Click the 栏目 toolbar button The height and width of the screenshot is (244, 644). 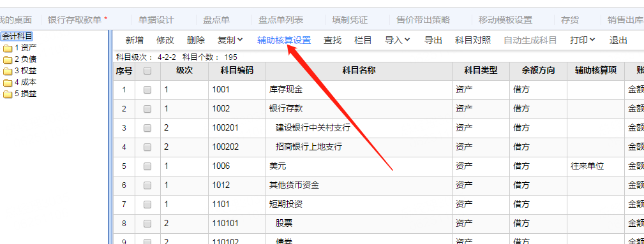(363, 40)
